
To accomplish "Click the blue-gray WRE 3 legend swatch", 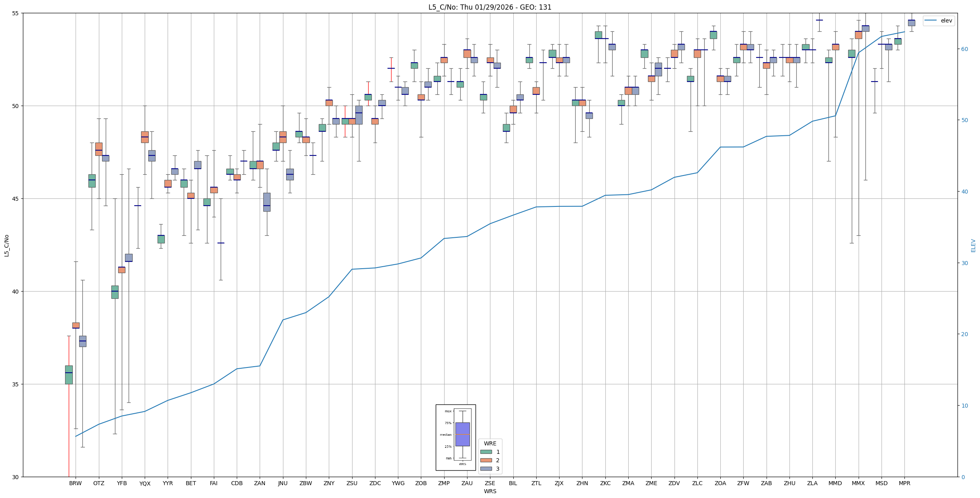I will click(x=486, y=469).
